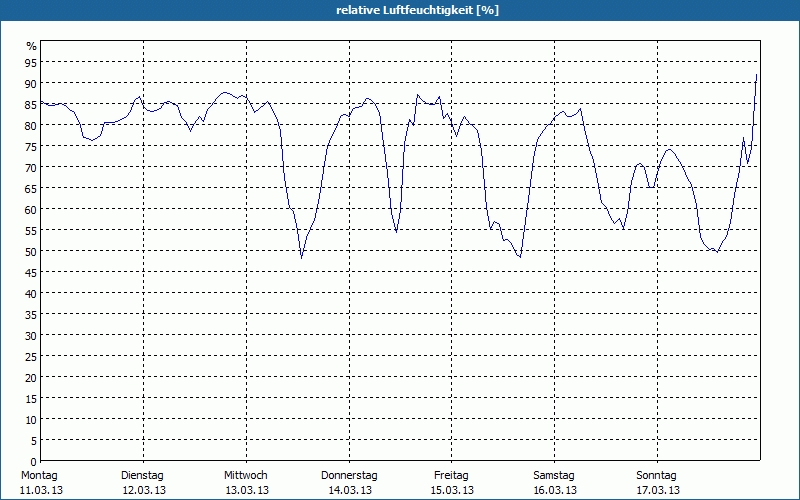
Task: Click the y-axis value '5'
Action: click(x=34, y=441)
